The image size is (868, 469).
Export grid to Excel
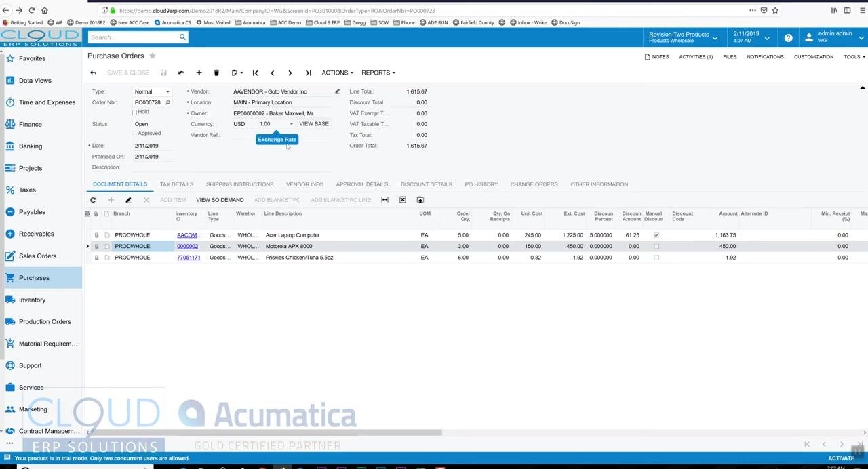[x=402, y=200]
